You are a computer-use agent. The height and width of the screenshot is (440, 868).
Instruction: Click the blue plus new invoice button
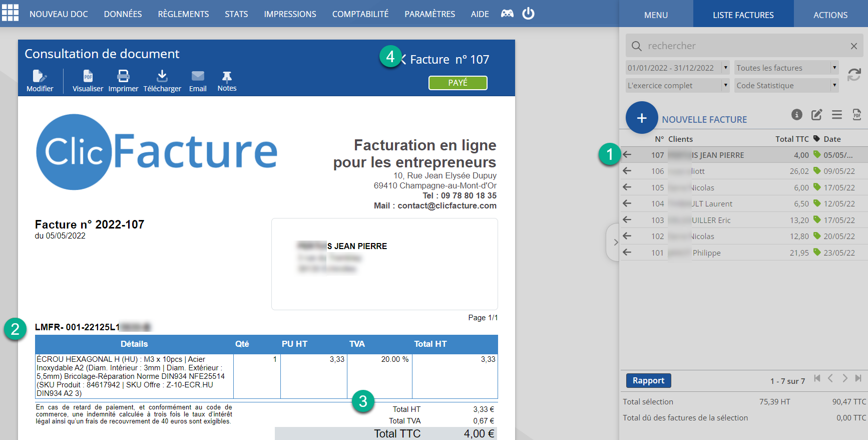[x=642, y=118]
